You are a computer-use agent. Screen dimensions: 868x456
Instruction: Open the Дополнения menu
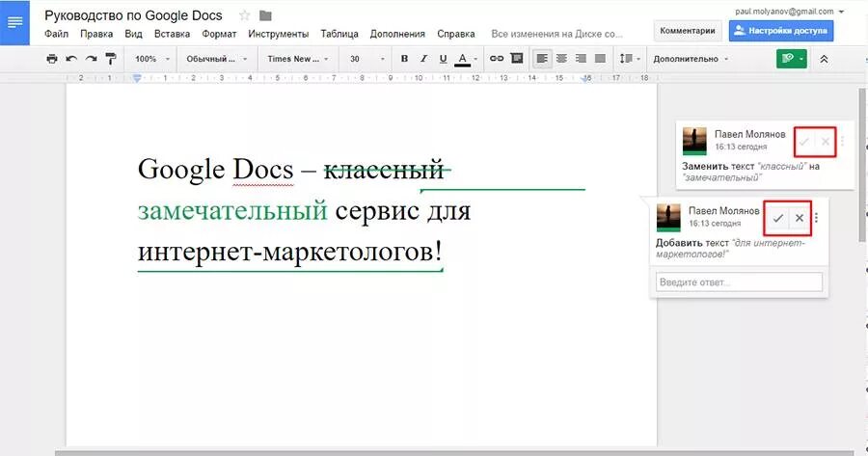click(397, 34)
